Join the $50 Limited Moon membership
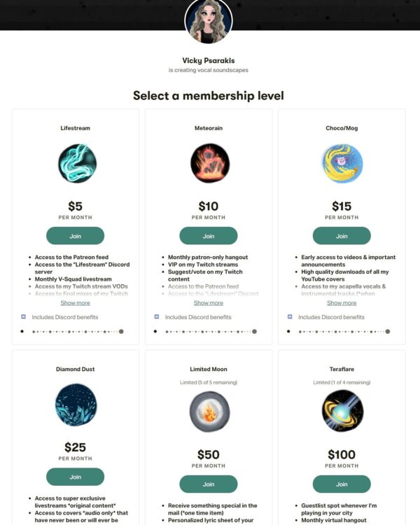 tap(209, 484)
